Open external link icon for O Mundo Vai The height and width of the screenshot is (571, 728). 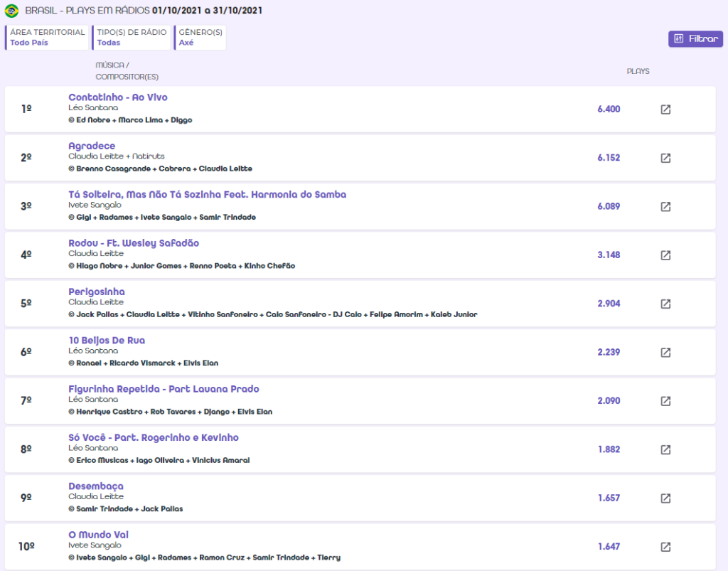[665, 547]
